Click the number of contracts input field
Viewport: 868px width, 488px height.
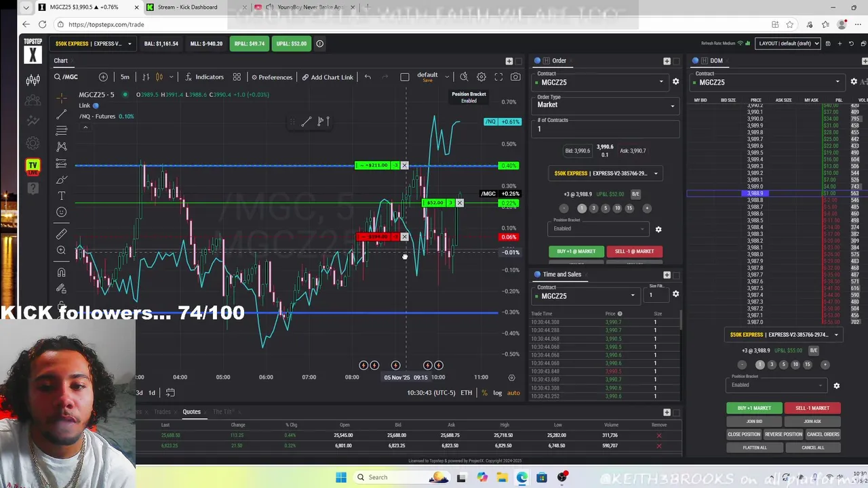[607, 129]
